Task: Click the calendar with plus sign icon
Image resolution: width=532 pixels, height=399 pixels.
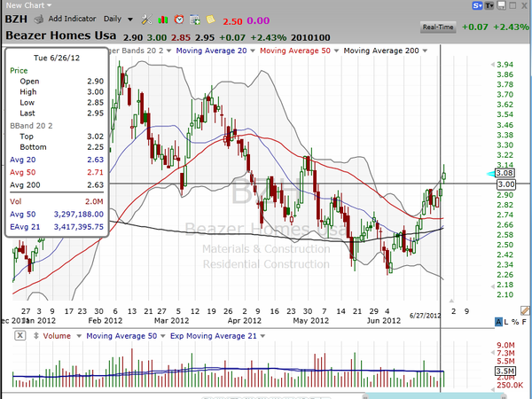Action: (195, 20)
